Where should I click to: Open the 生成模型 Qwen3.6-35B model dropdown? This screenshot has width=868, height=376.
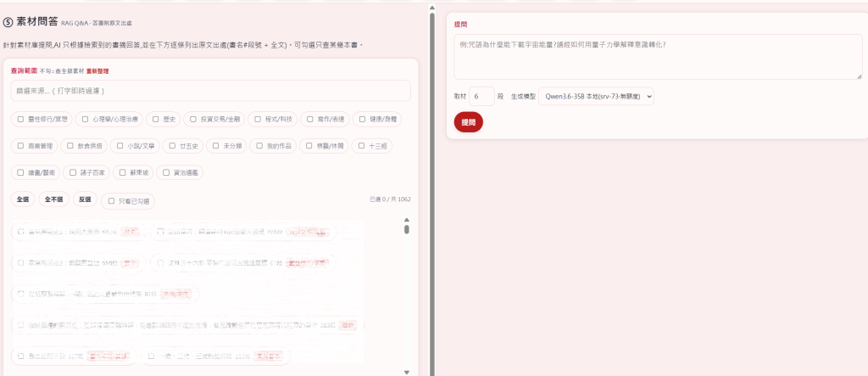pos(596,96)
